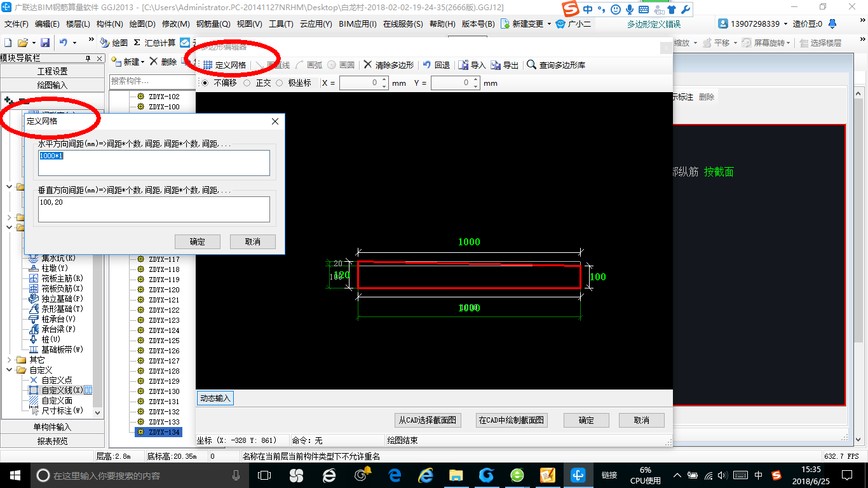Viewport: 868px width, 488px height.
Task: Click the vertical spacing input field
Action: point(154,209)
